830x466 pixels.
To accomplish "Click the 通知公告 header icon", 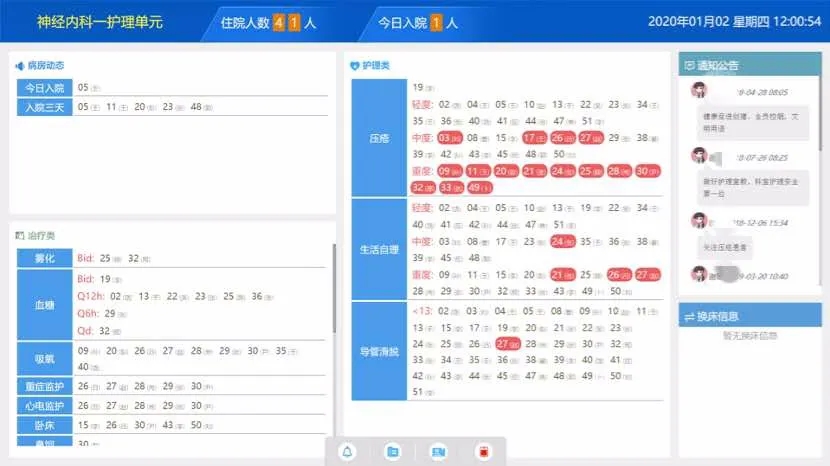I will coord(689,65).
